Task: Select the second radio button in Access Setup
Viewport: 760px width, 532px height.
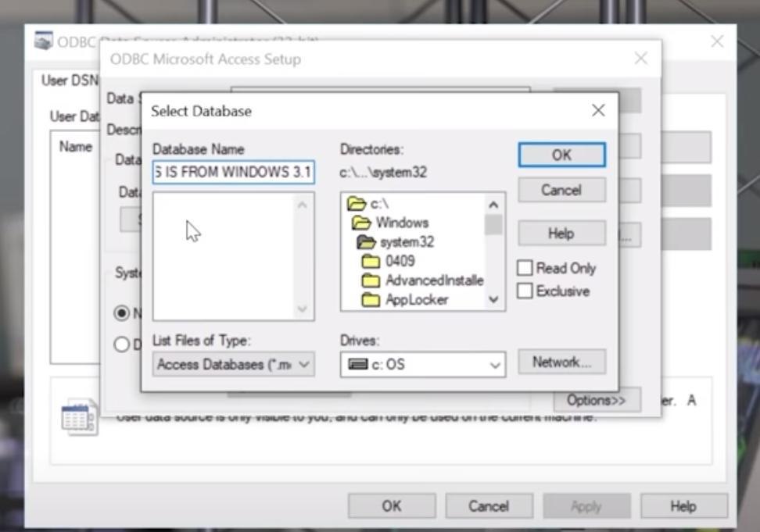Action: (x=122, y=345)
